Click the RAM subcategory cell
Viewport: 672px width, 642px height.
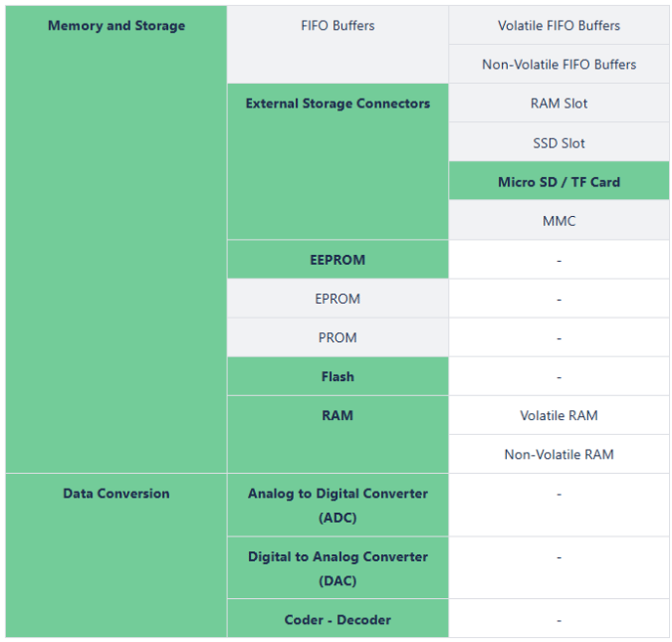[337, 416]
